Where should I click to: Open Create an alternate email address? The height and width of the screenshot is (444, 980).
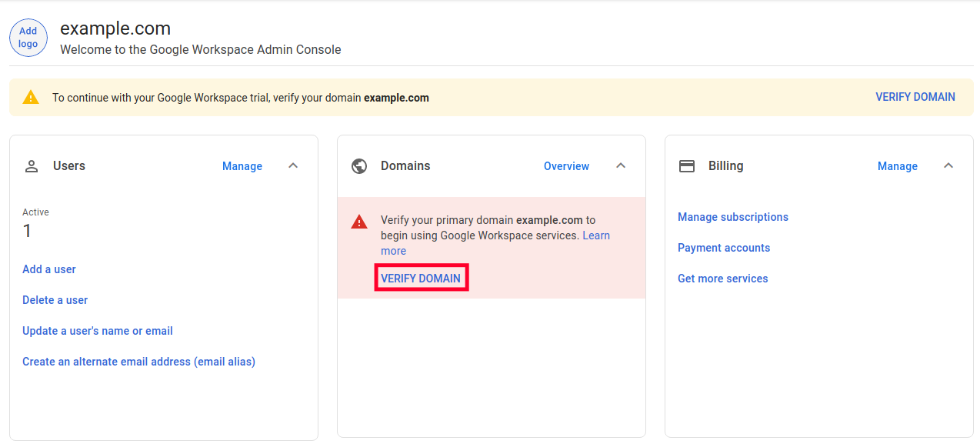(138, 362)
